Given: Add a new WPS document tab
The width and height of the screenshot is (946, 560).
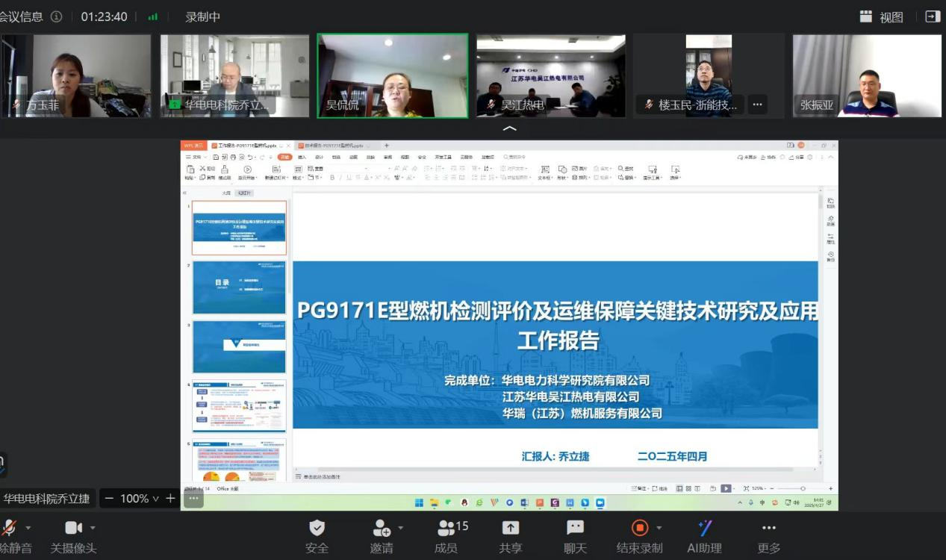Looking at the screenshot, I should pos(386,146).
